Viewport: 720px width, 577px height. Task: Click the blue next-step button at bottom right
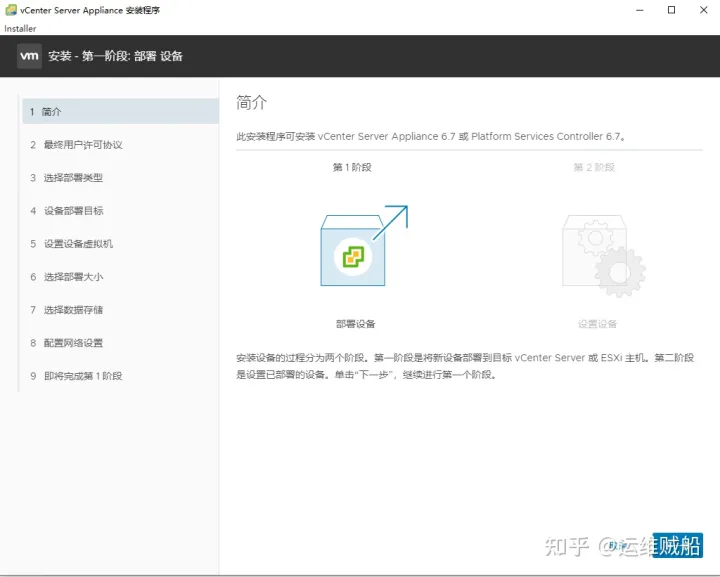coord(677,545)
